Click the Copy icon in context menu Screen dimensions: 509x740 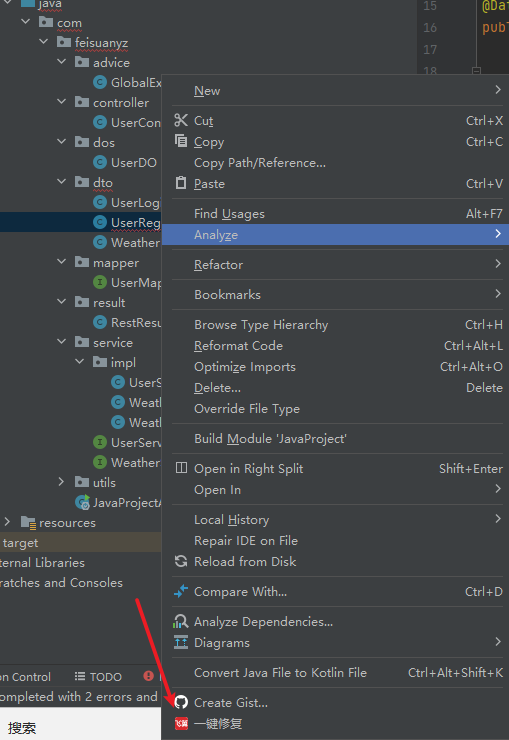pos(181,141)
